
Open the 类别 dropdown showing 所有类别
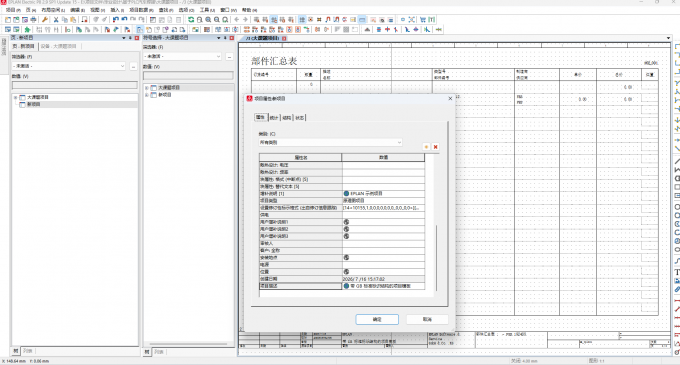click(x=330, y=142)
